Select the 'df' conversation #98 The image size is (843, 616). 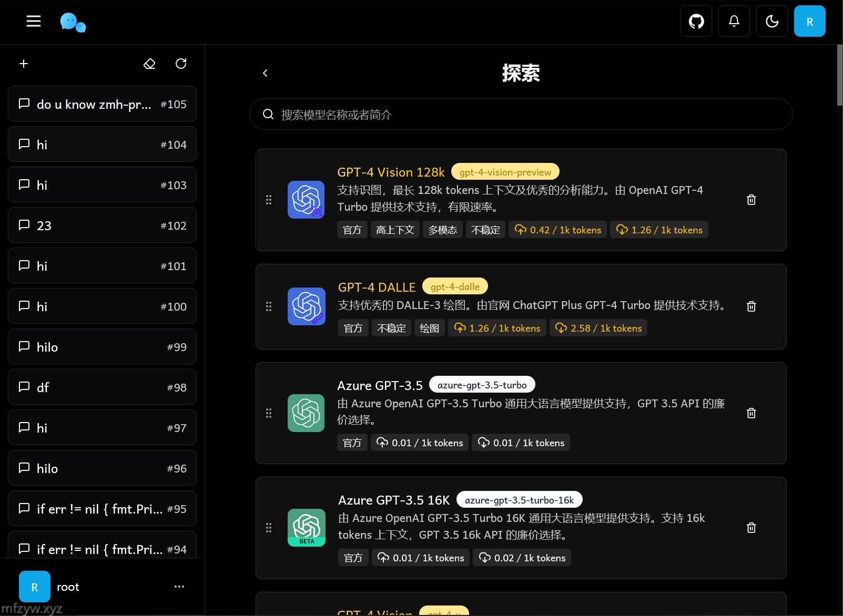tap(102, 387)
